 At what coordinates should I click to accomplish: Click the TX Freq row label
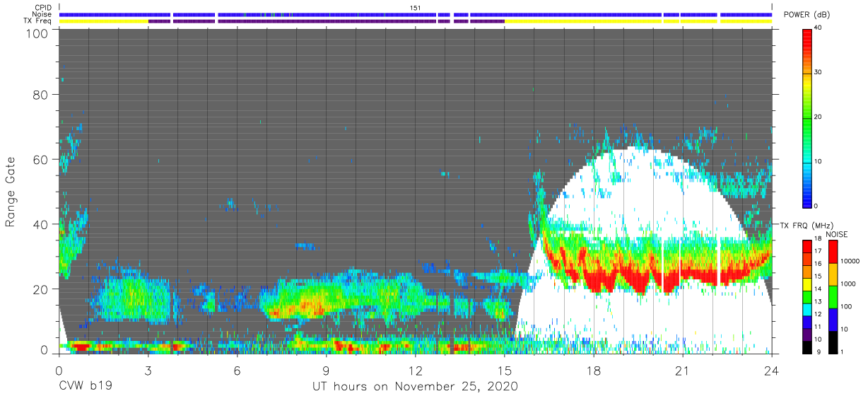click(37, 21)
